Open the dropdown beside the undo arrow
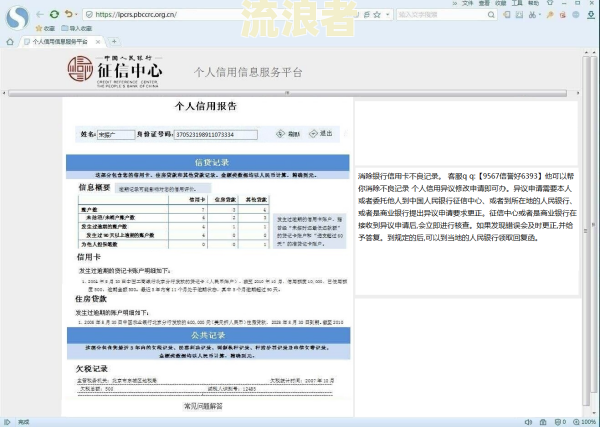The height and width of the screenshot is (427, 600). pos(76,15)
